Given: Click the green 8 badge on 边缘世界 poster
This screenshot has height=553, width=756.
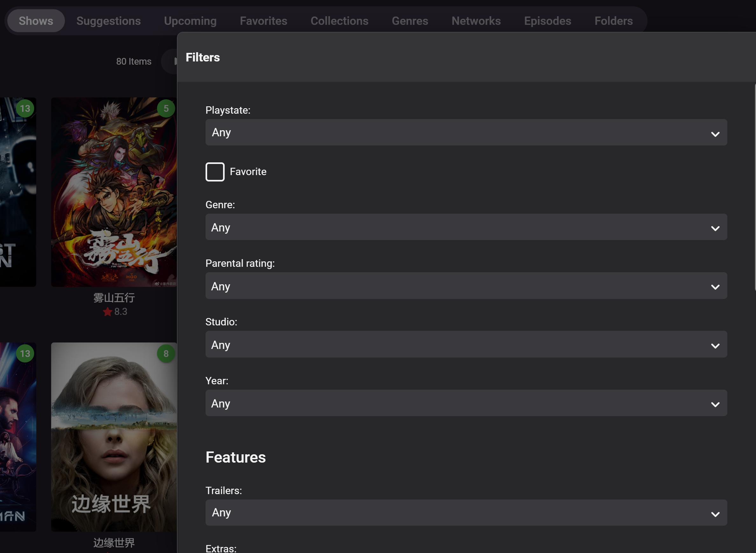Looking at the screenshot, I should pos(166,353).
